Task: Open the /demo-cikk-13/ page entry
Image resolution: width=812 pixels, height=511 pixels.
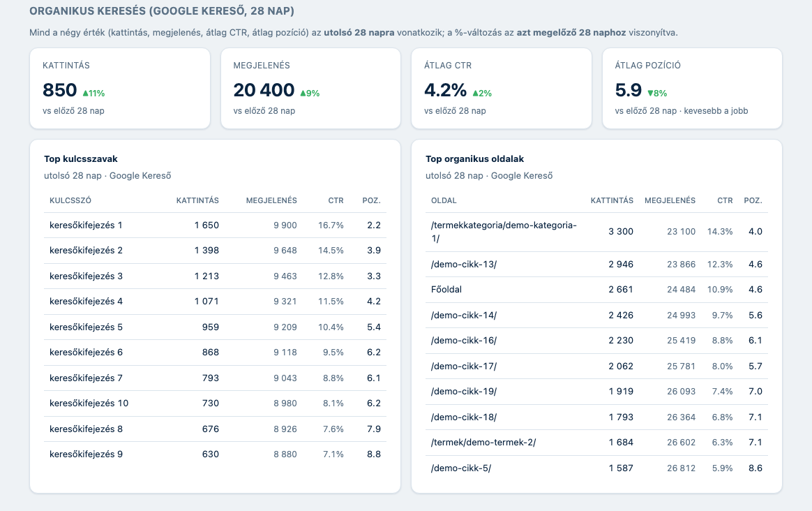Action: (x=596, y=265)
